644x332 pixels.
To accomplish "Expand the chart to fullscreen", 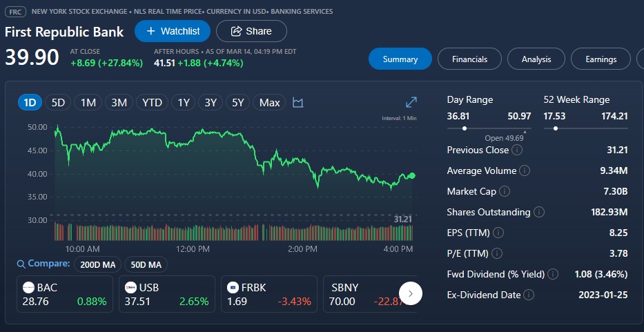I will [x=411, y=102].
